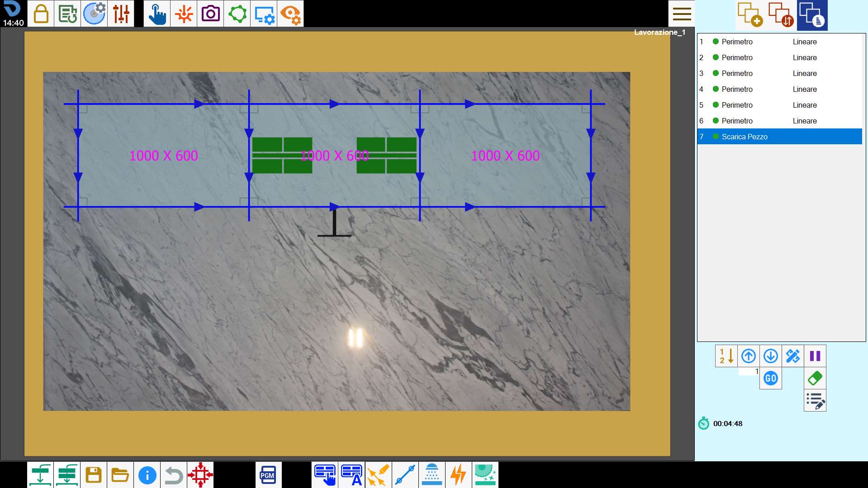Click the padlock lock icon
This screenshot has width=868, height=488.
(41, 14)
